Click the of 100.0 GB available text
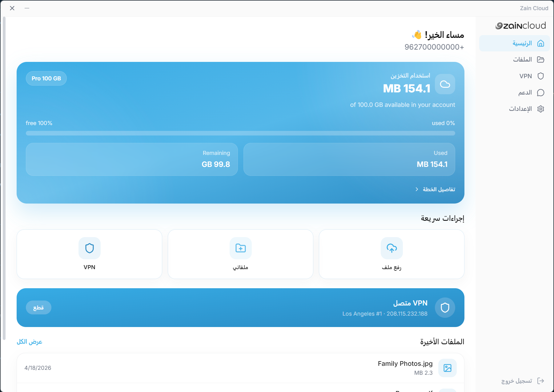Image resolution: width=554 pixels, height=392 pixels. point(402,105)
